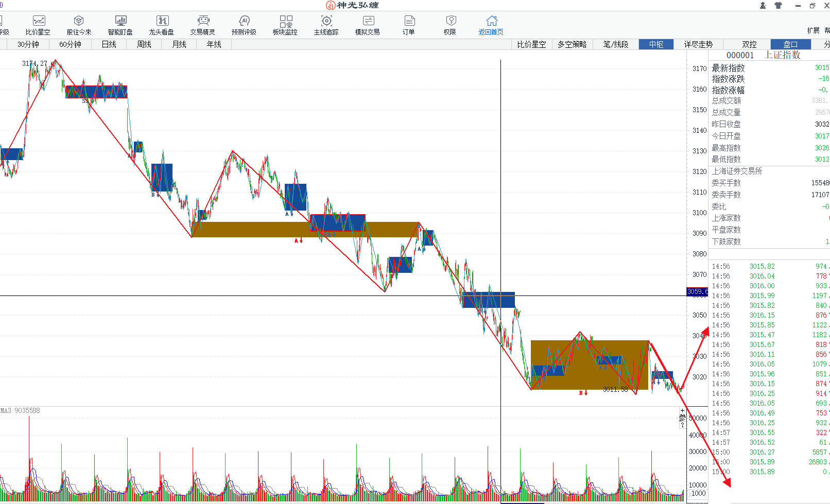Toggle the 中枢 overlay off
The width and height of the screenshot is (830, 504).
[656, 44]
